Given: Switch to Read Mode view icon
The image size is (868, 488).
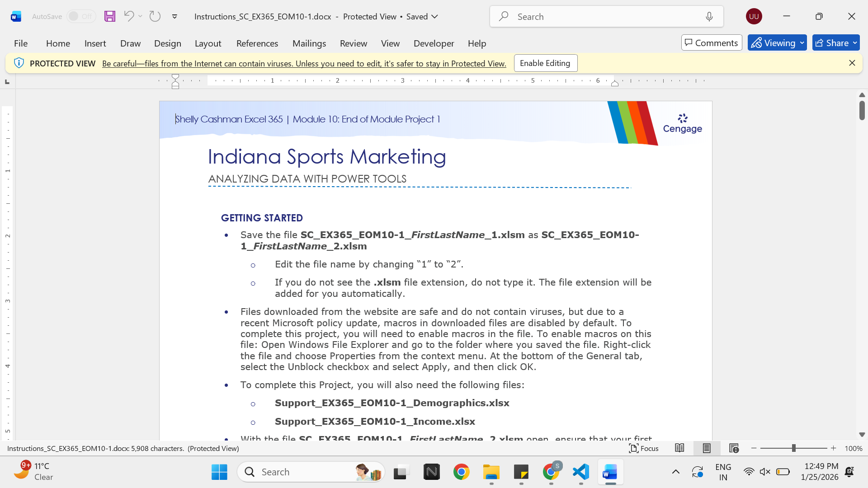Looking at the screenshot, I should pyautogui.click(x=679, y=448).
